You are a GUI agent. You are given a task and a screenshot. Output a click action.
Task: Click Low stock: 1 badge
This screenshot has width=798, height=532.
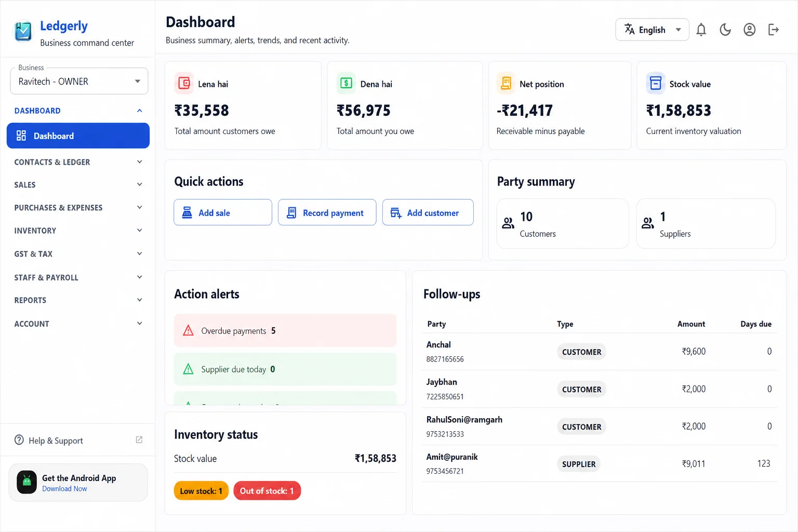pyautogui.click(x=201, y=490)
